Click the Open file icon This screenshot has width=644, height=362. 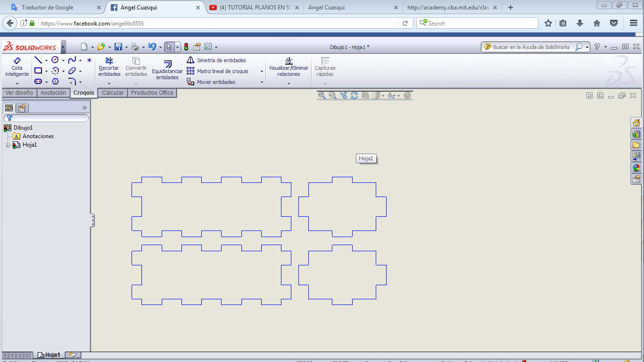[x=101, y=47]
